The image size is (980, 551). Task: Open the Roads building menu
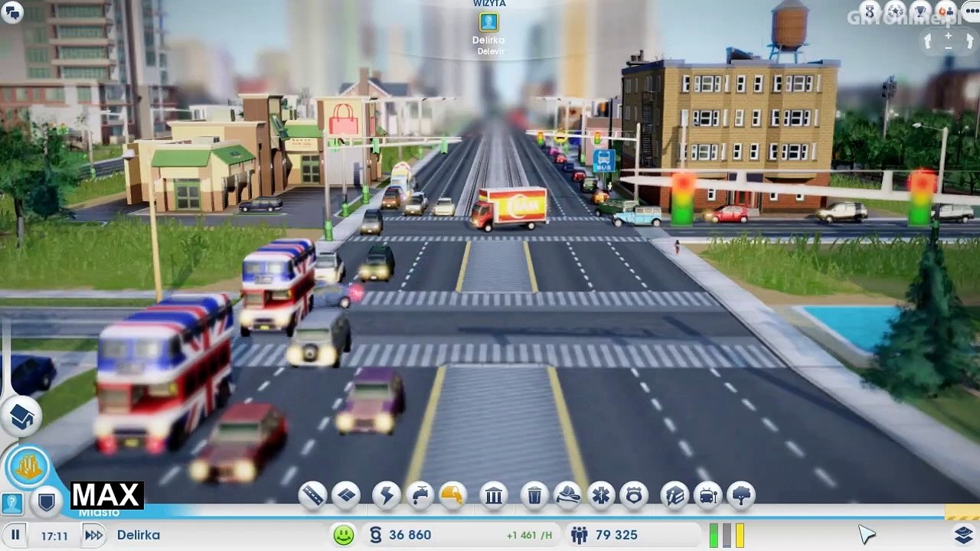click(x=313, y=496)
